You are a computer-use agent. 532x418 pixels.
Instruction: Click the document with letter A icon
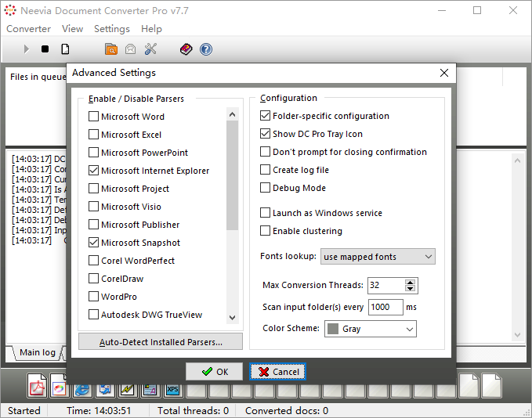click(x=150, y=390)
